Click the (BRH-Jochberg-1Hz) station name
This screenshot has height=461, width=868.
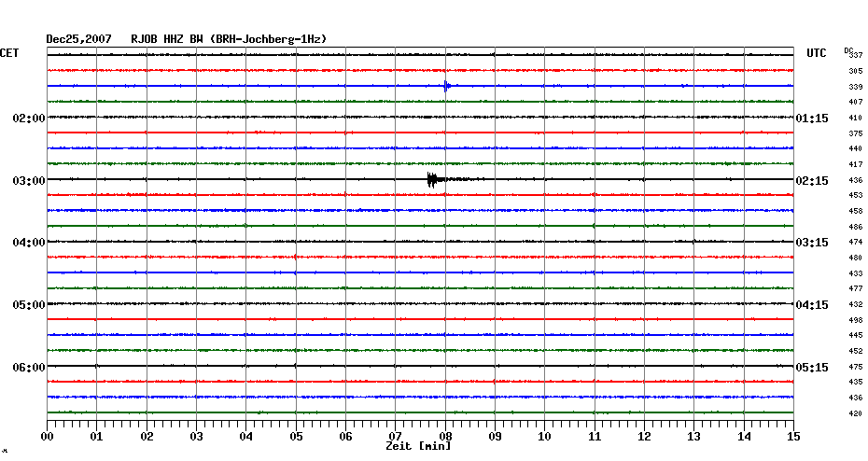click(269, 39)
